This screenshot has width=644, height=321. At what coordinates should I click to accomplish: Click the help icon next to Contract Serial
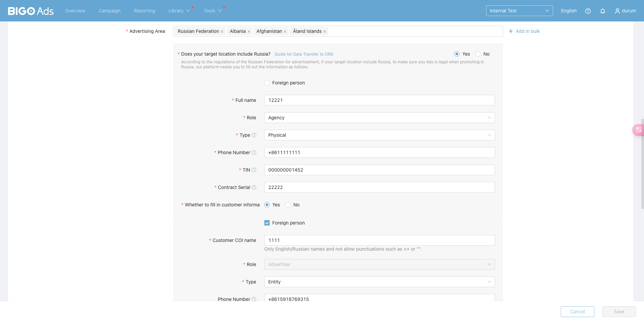(254, 187)
